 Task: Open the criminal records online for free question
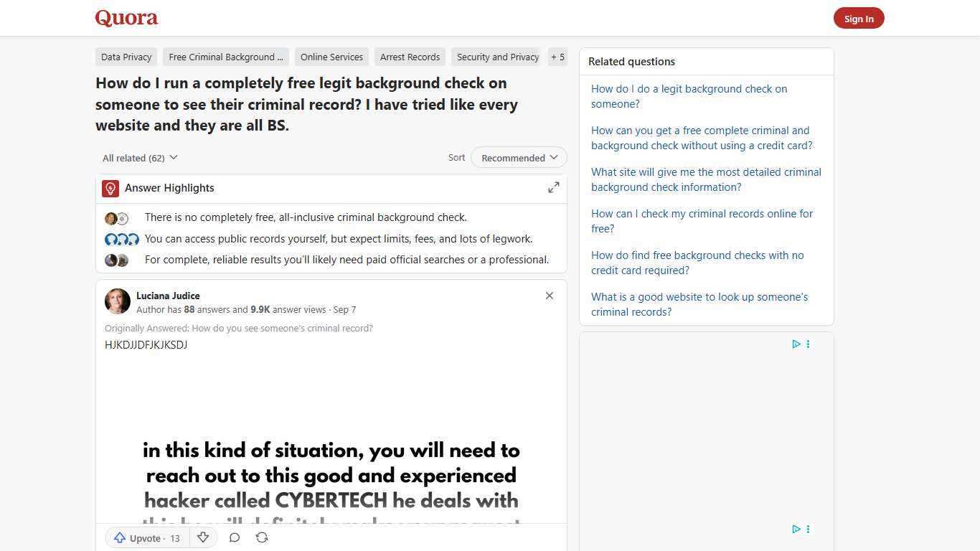point(702,221)
